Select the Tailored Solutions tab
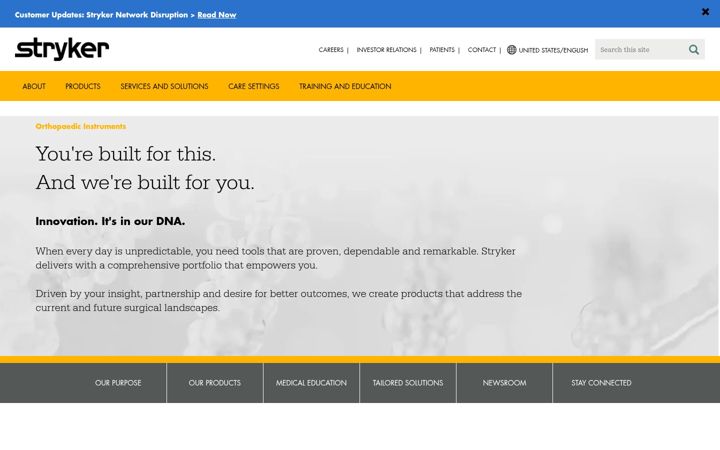The image size is (720, 450). [x=408, y=382]
